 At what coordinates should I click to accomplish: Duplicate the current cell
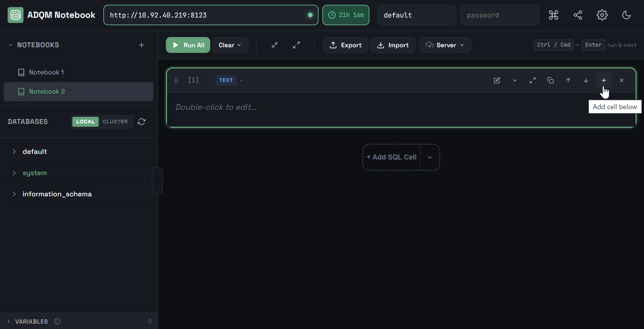550,80
